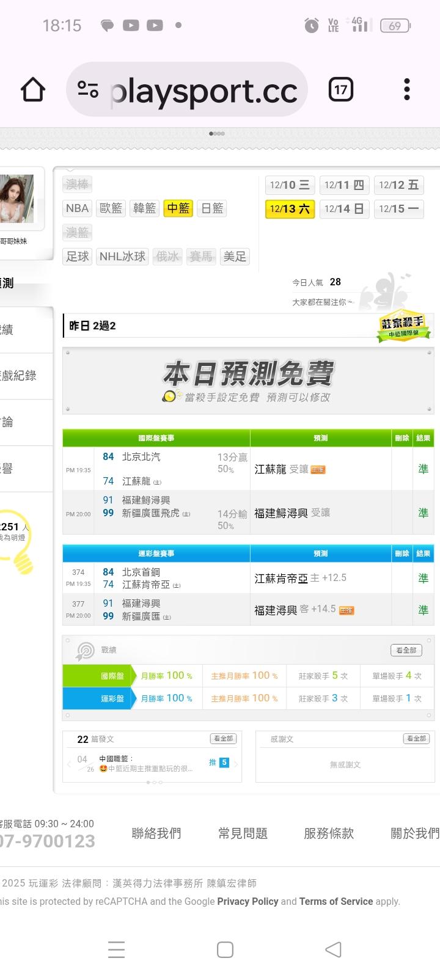
Task: Tap the Android back triangle button
Action: (333, 949)
